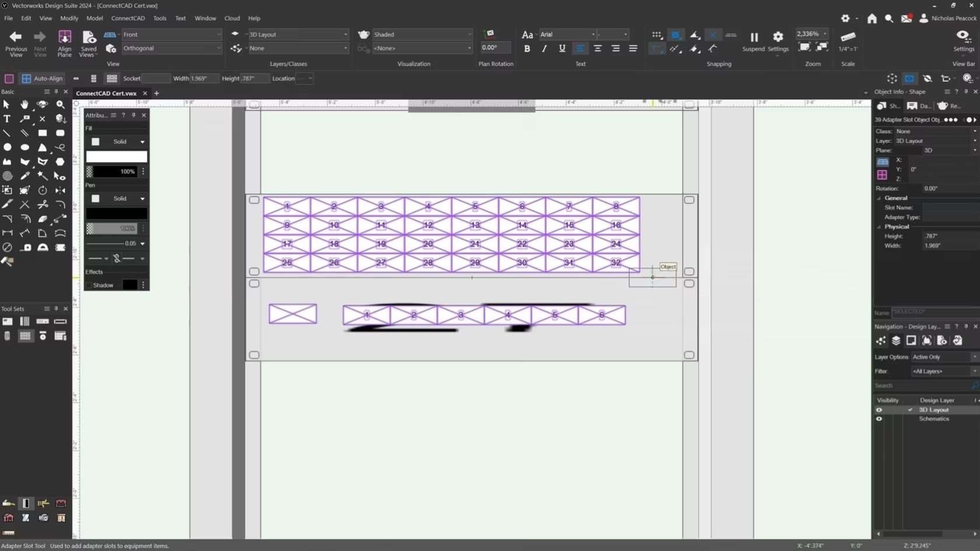Click the Suspend button in the Snapping section
Screen dimensions: 980x551
point(752,41)
